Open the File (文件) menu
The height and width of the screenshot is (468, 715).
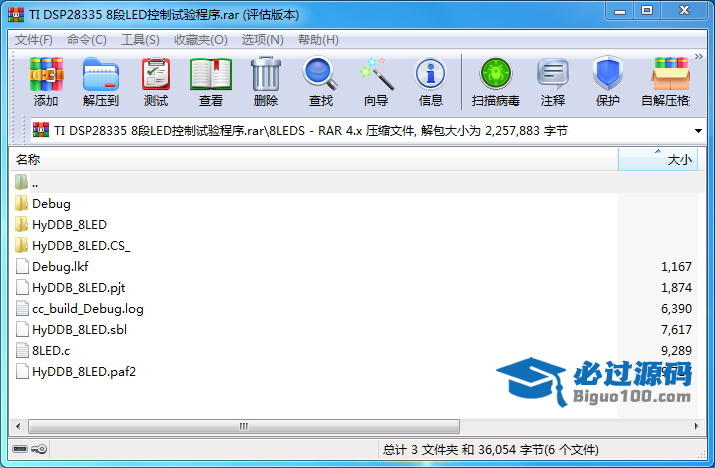pyautogui.click(x=34, y=40)
